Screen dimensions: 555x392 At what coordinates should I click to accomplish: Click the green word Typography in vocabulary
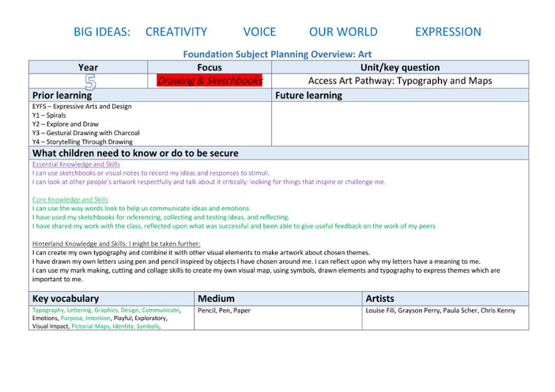[48, 310]
